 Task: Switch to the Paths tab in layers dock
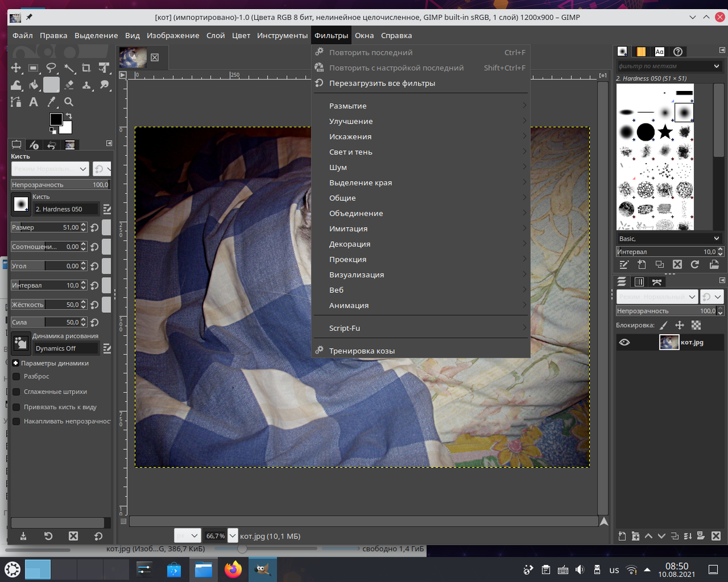tap(656, 282)
